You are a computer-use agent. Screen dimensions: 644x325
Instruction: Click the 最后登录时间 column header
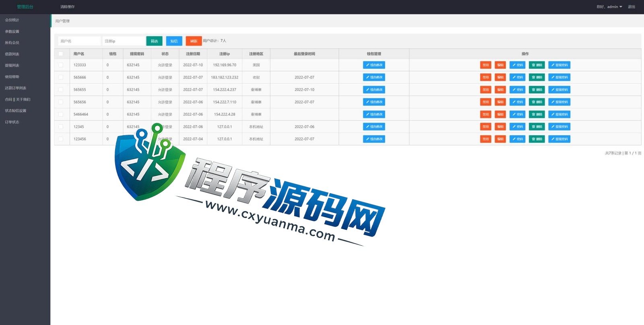(x=304, y=53)
